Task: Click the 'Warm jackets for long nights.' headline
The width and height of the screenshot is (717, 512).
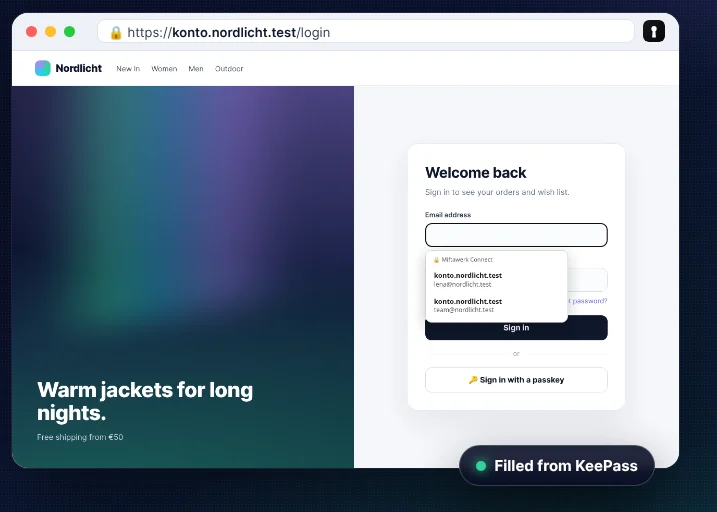Action: click(145, 401)
